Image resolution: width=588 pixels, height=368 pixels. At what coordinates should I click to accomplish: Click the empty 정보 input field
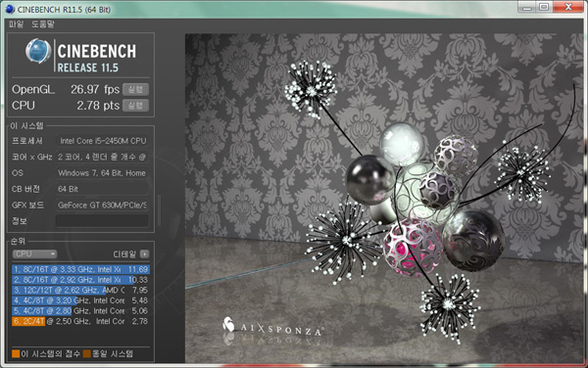coord(102,221)
